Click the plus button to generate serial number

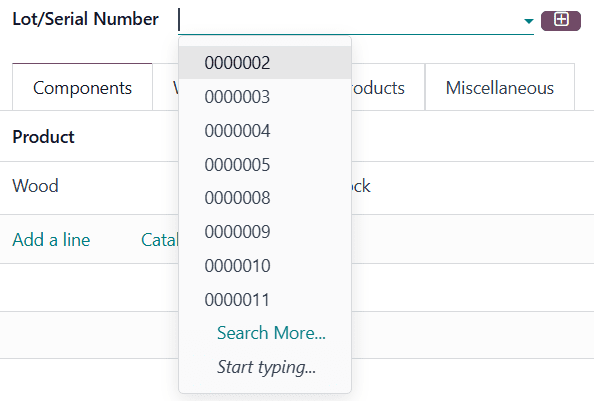click(561, 20)
